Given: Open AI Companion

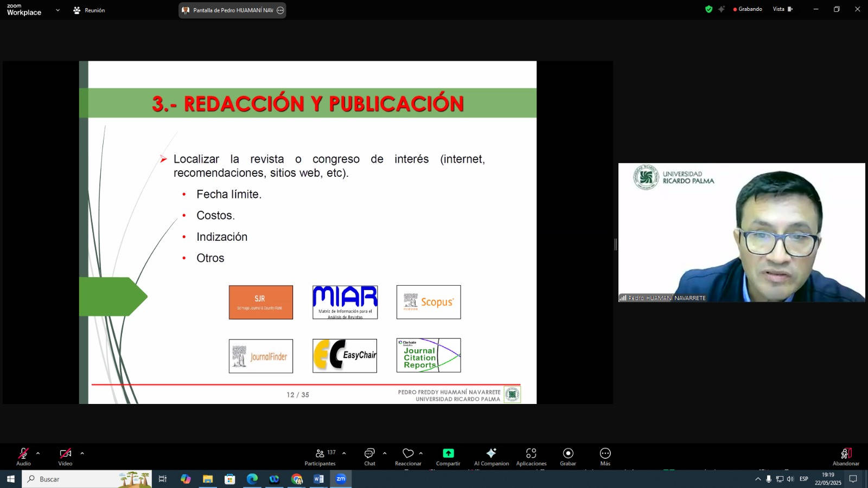Looking at the screenshot, I should click(492, 457).
